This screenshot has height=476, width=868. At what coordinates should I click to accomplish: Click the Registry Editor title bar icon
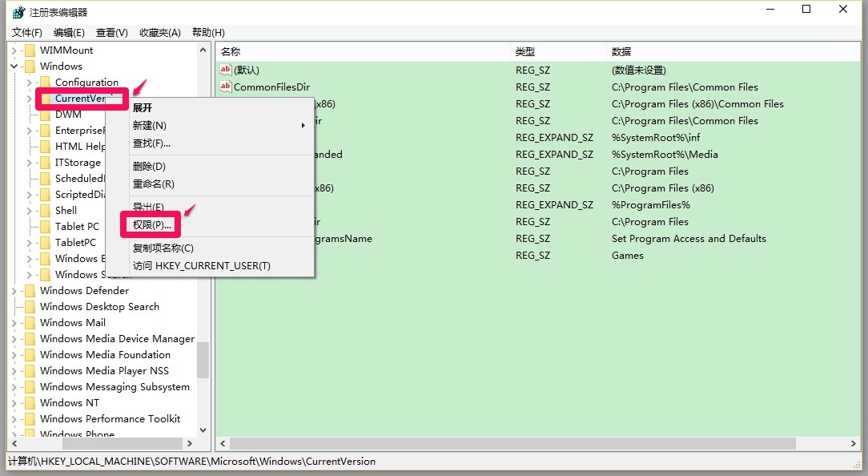tap(18, 12)
